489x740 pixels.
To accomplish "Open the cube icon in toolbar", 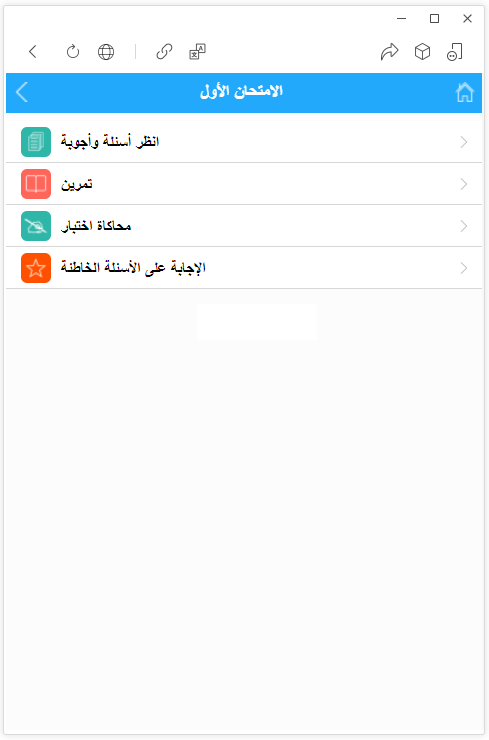I will coord(422,51).
